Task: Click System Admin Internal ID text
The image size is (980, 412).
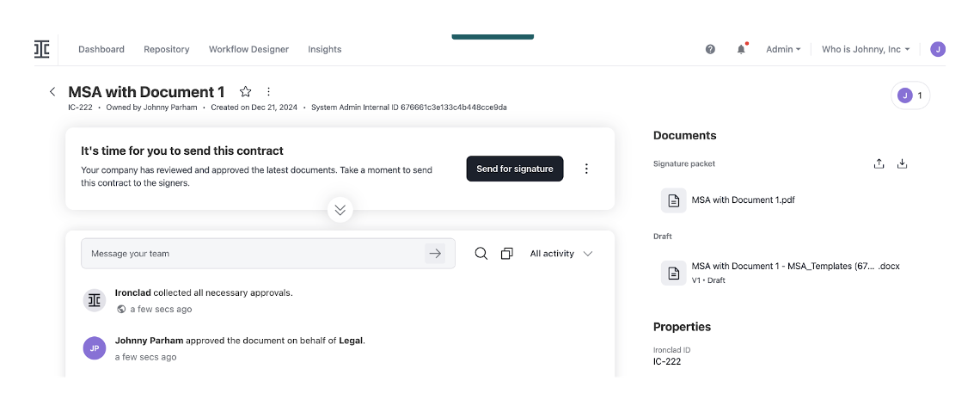Action: [408, 108]
